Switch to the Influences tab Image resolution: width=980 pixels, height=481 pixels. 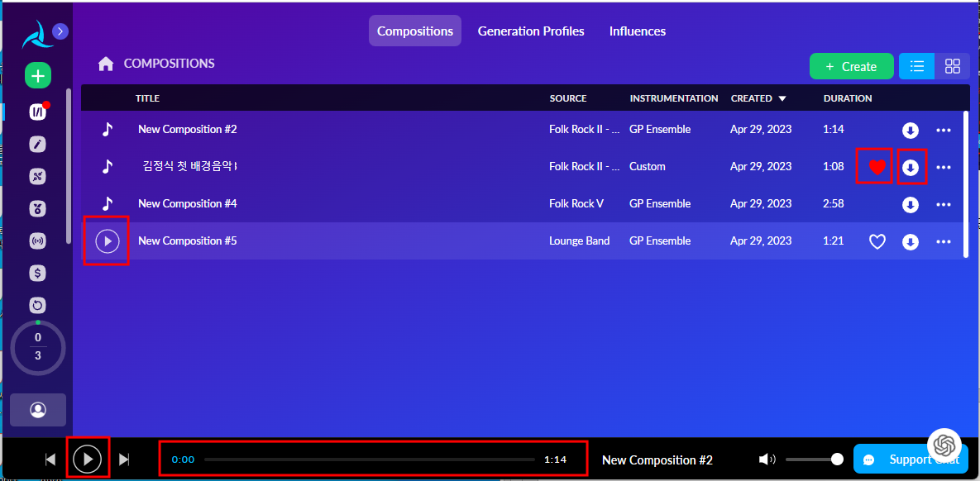point(638,31)
